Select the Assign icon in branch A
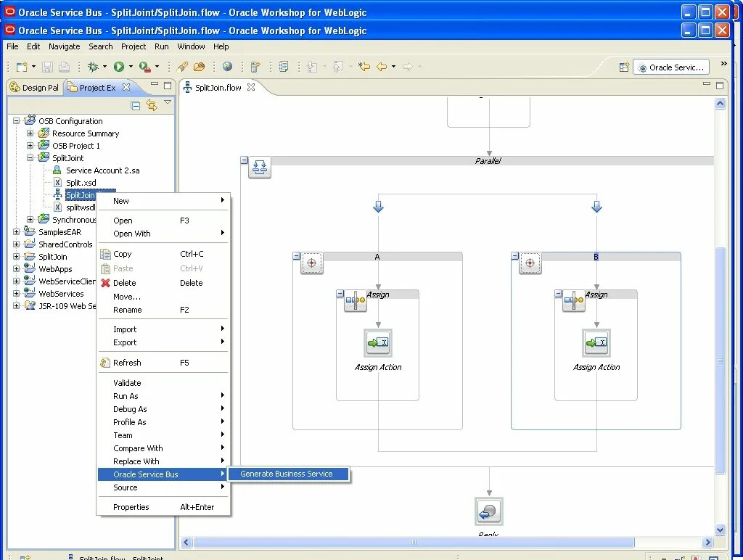Image resolution: width=743 pixels, height=560 pixels. 356,300
